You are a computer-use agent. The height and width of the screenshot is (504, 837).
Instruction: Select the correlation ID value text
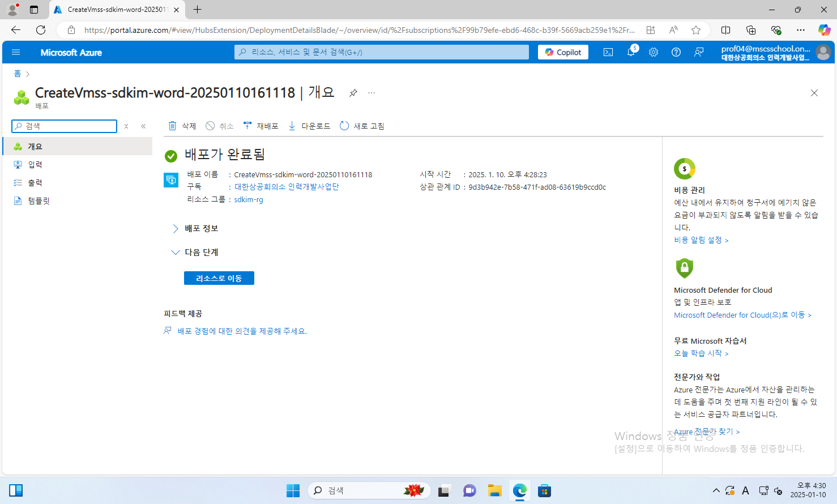[x=537, y=187]
